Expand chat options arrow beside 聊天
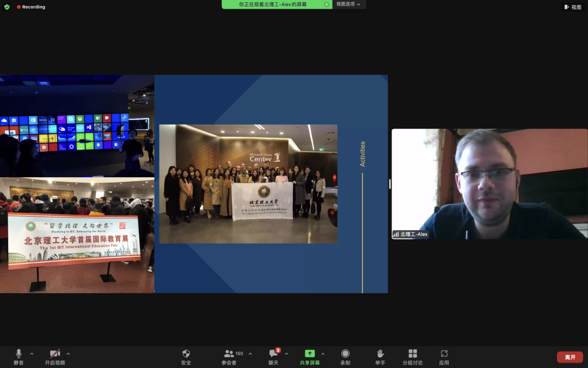This screenshot has width=588, height=368. click(x=286, y=354)
